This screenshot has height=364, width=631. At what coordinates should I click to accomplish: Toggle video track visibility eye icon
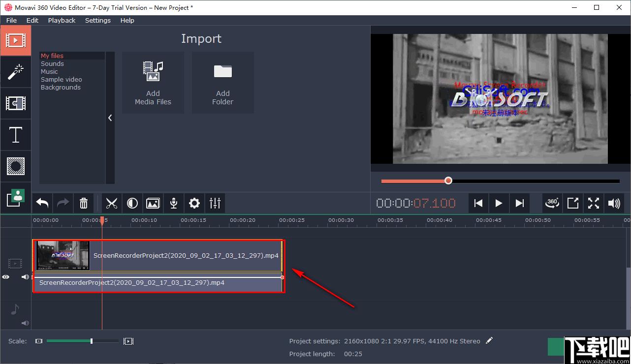point(5,277)
